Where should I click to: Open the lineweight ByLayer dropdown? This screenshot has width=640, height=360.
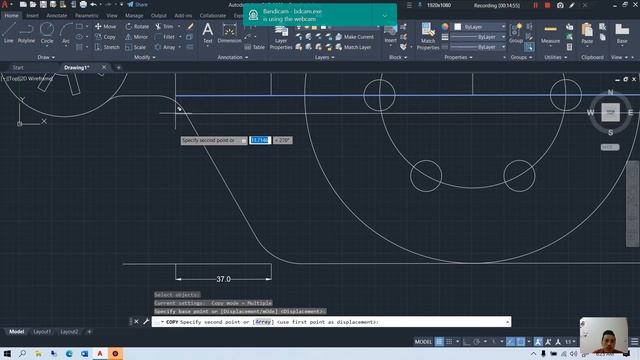[x=478, y=37]
